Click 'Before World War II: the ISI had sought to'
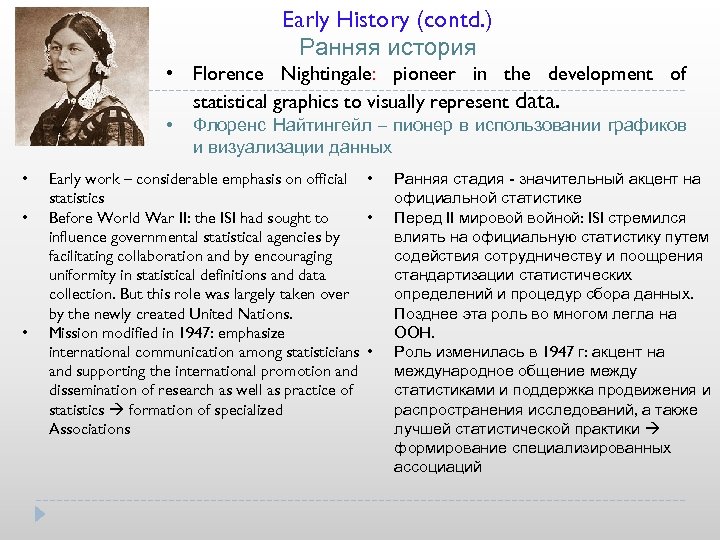This screenshot has width=720, height=540. [x=189, y=218]
